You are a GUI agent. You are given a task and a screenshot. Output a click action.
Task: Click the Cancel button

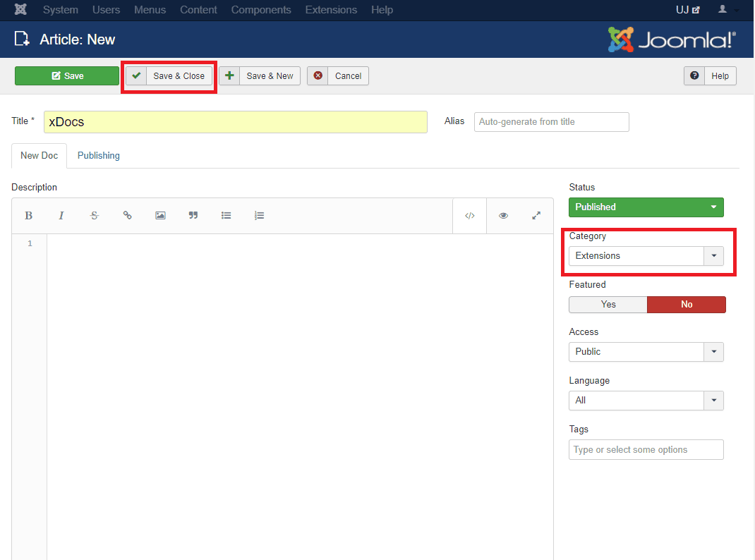click(x=338, y=76)
